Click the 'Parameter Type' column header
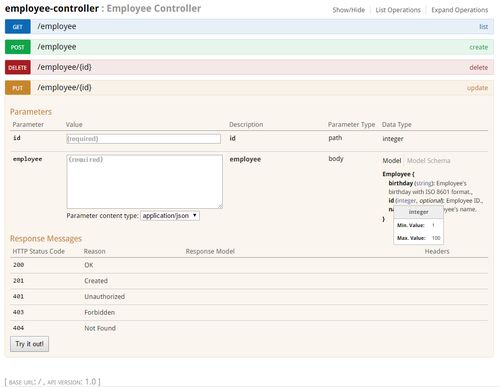The image size is (500, 387). point(351,124)
